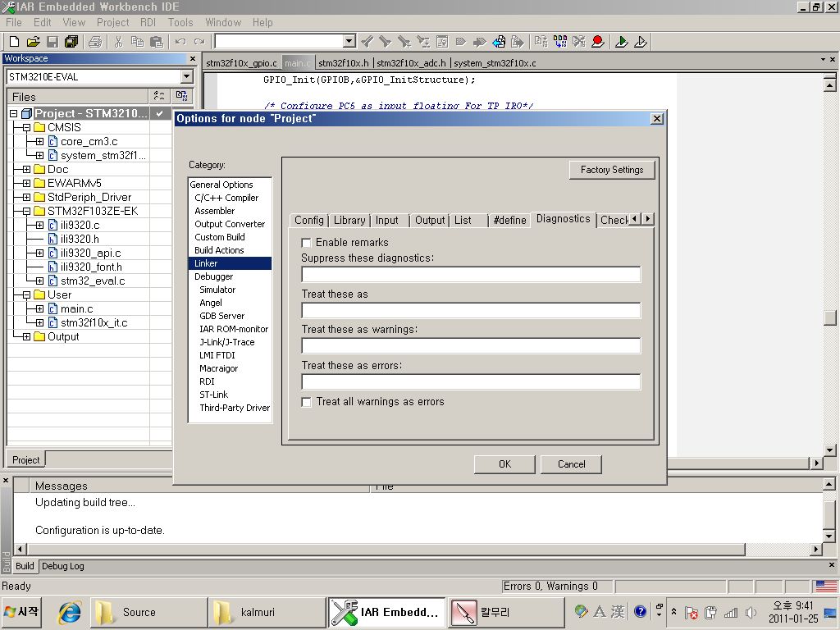Click the Undo arrow icon

[180, 41]
